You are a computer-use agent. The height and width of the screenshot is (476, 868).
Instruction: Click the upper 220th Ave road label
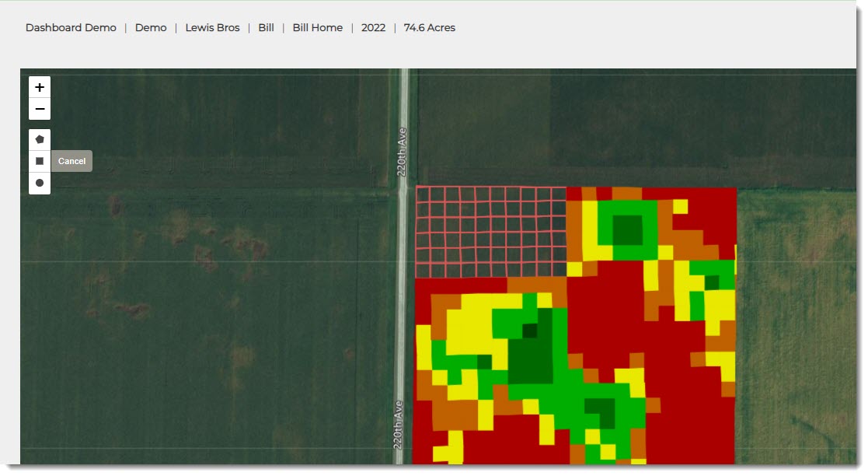coord(402,152)
